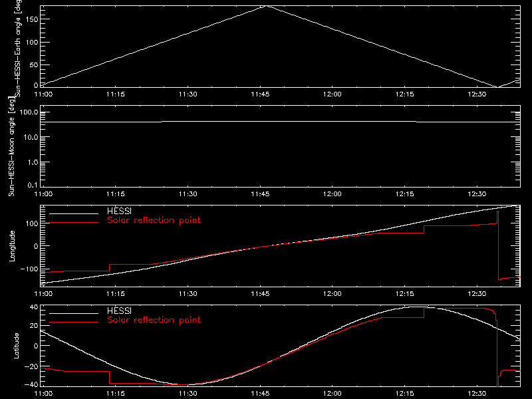
Task: Click the 100.0 tick on Moon angle plot
Action: point(29,112)
